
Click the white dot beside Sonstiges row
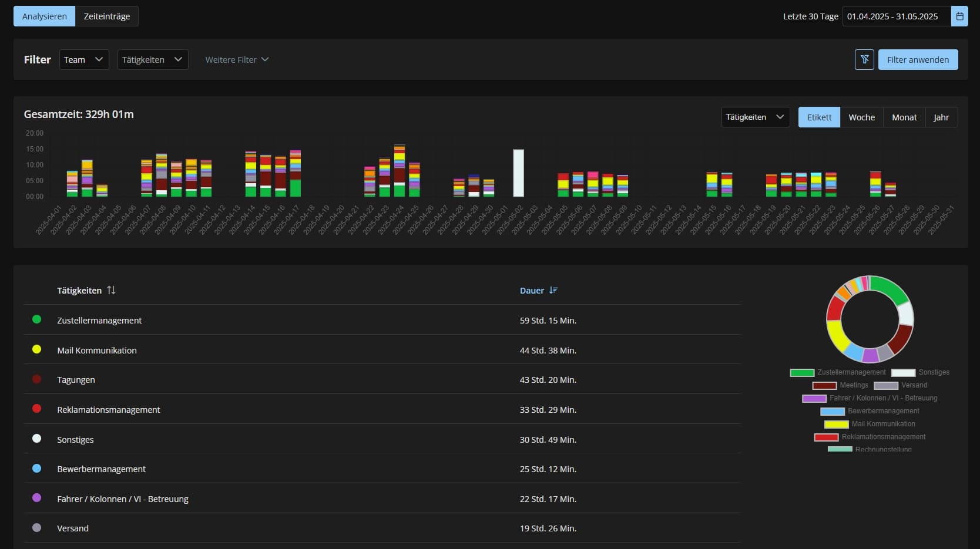[36, 439]
